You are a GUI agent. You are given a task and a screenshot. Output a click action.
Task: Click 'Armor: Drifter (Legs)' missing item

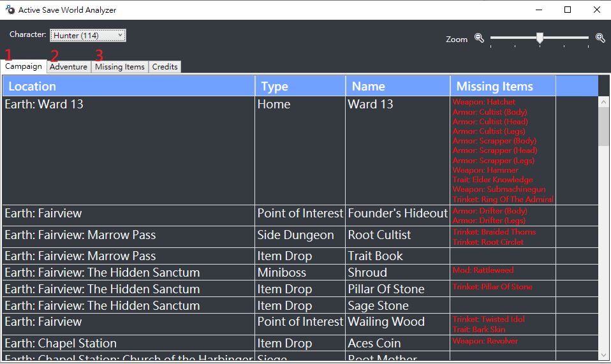click(x=489, y=221)
